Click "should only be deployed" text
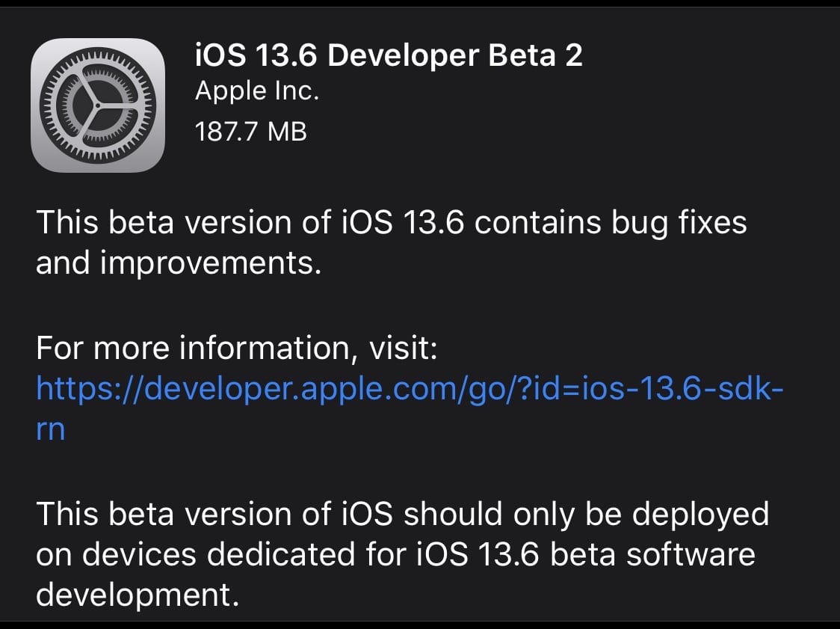This screenshot has height=629, width=840. [586, 515]
